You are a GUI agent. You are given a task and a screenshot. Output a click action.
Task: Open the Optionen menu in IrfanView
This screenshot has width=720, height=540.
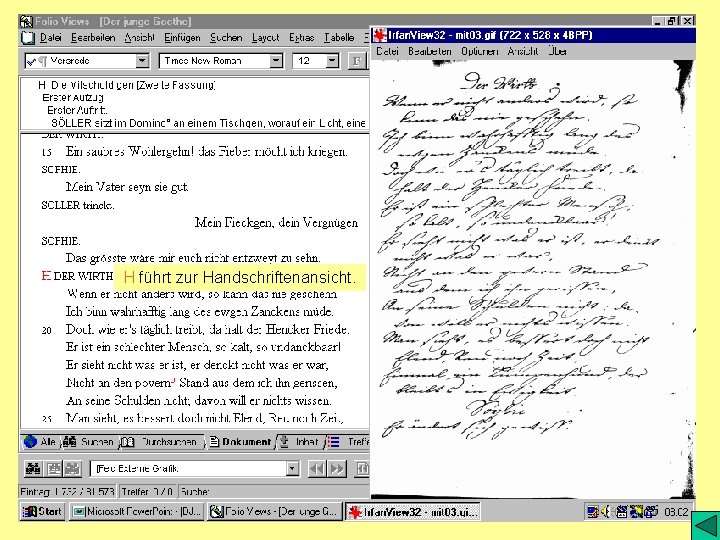click(480, 51)
